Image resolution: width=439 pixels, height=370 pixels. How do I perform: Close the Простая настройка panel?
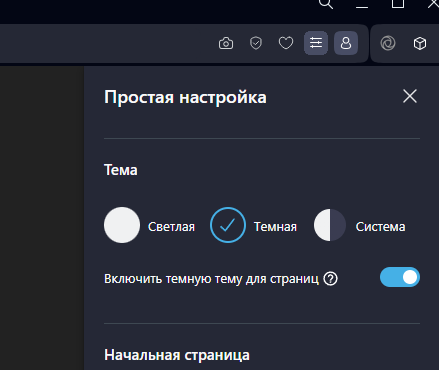coord(410,96)
